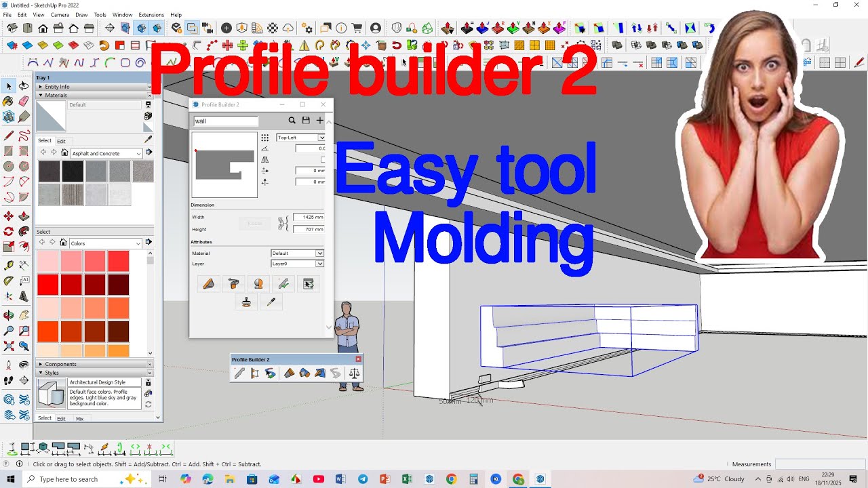The width and height of the screenshot is (868, 488).
Task: Select the Paint Bucket tool
Action: point(9,101)
